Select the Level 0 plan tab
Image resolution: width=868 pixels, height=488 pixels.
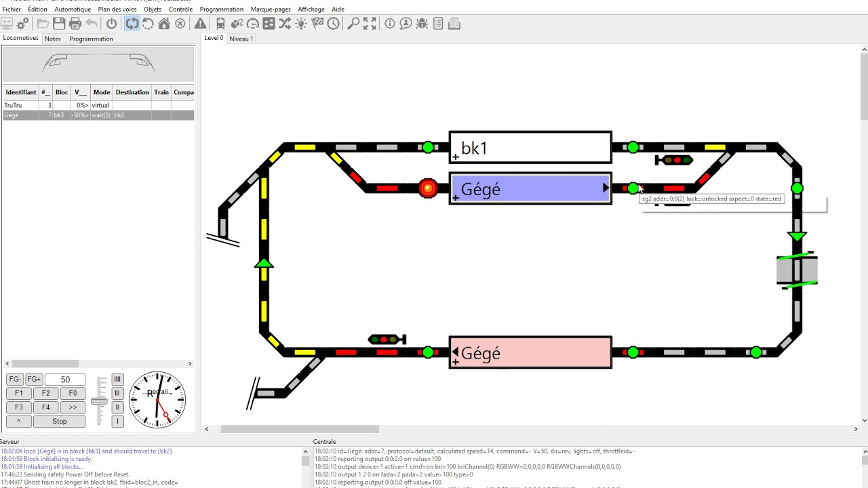click(214, 38)
